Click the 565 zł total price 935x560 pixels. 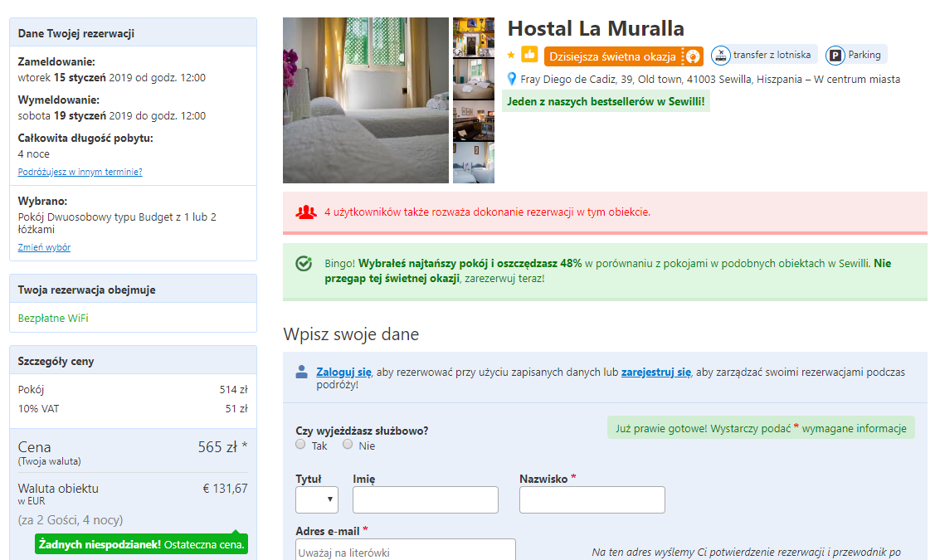[222, 447]
